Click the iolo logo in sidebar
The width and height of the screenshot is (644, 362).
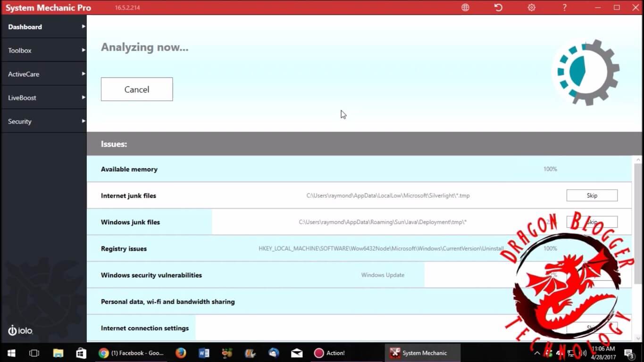(x=20, y=330)
